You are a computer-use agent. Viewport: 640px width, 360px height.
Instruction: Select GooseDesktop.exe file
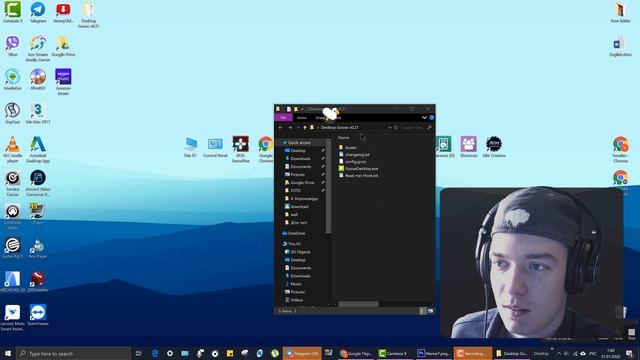358,169
